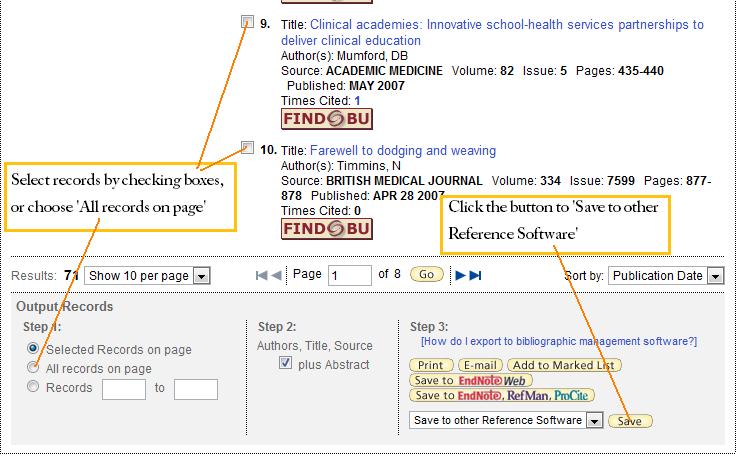737x456 pixels.
Task: Click the E-mail button
Action: 480,365
